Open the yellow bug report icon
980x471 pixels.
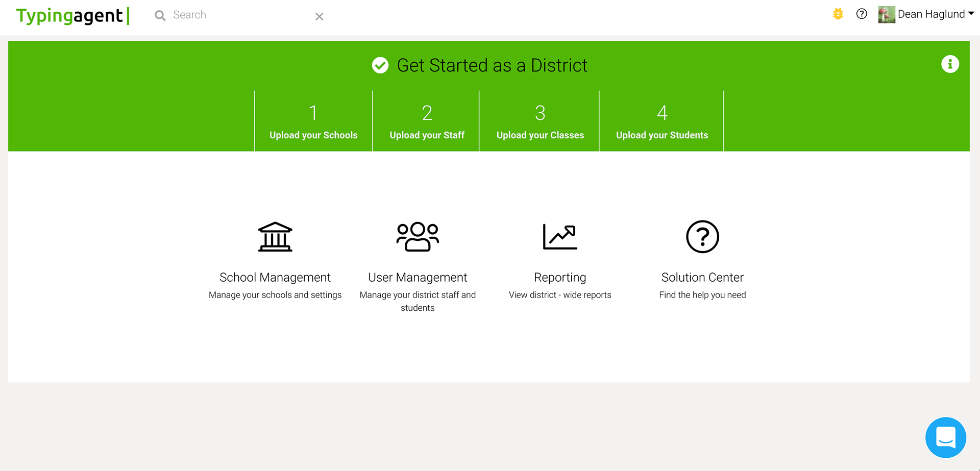click(x=838, y=14)
